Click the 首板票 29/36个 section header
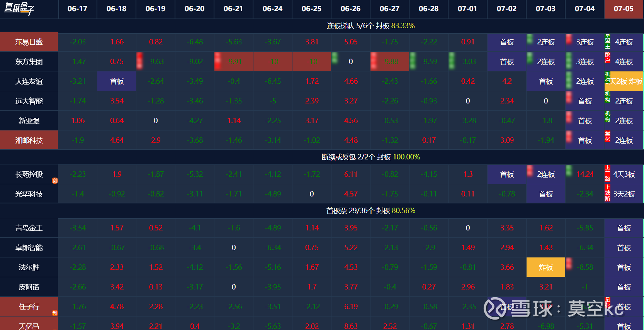This screenshot has height=330, width=644. click(370, 211)
